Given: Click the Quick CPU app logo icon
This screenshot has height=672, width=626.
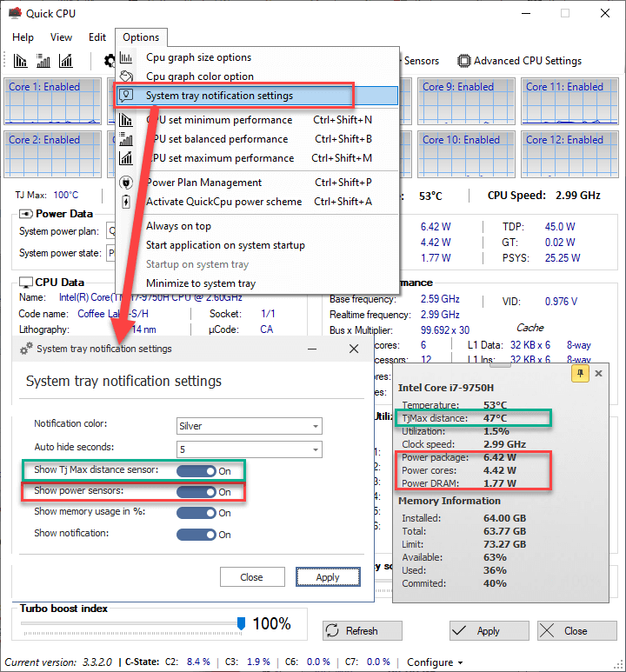Looking at the screenshot, I should [x=15, y=13].
